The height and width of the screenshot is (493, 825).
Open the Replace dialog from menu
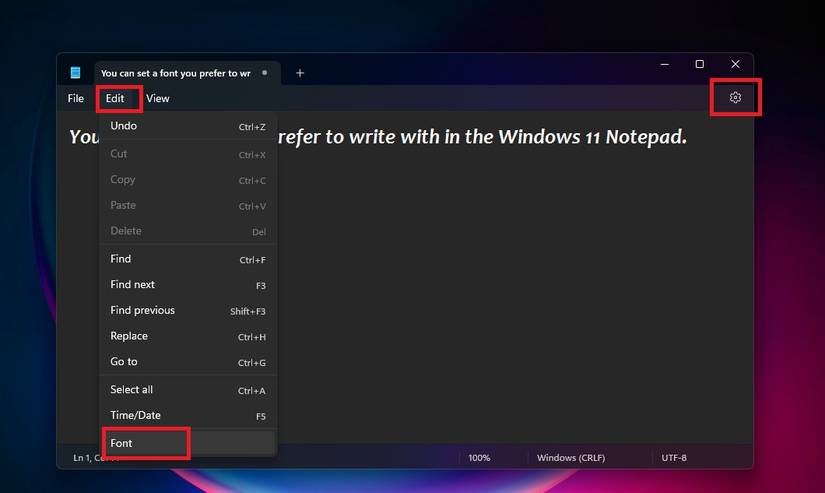(188, 336)
